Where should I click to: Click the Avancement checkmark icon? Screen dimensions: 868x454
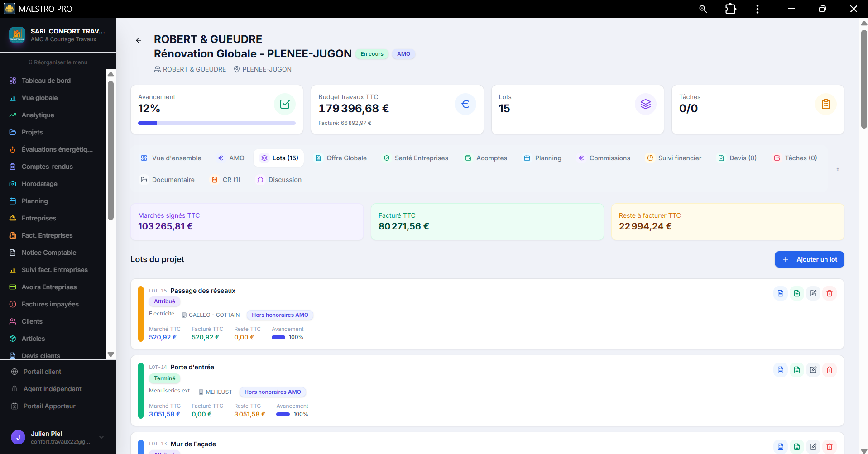(285, 104)
